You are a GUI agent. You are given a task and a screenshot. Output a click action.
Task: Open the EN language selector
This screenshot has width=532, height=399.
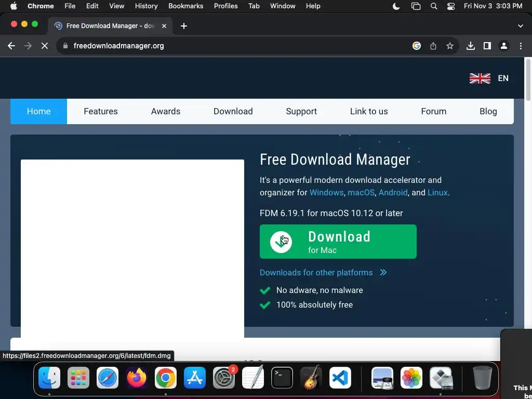tap(503, 78)
